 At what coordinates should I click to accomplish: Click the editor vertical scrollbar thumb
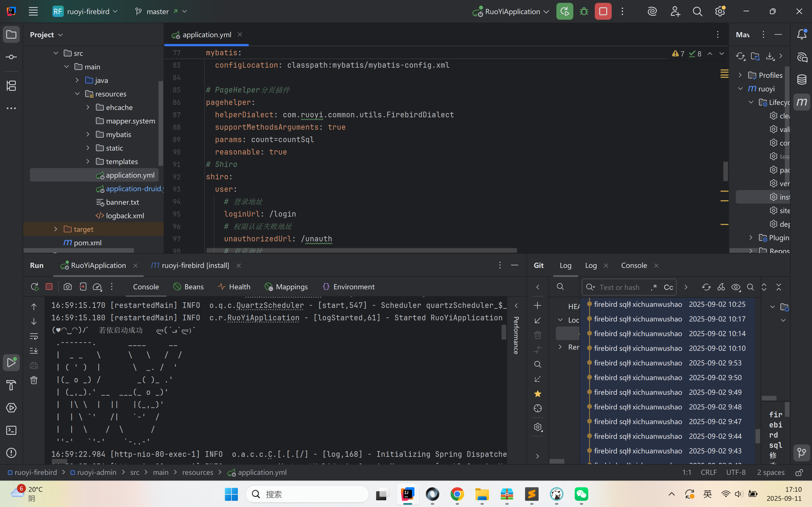(725, 171)
